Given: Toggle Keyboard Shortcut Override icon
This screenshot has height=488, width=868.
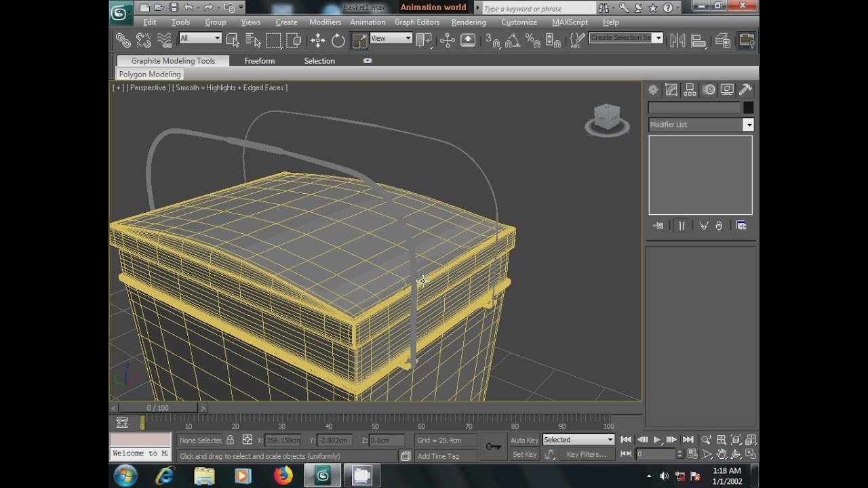Looking at the screenshot, I should 468,41.
